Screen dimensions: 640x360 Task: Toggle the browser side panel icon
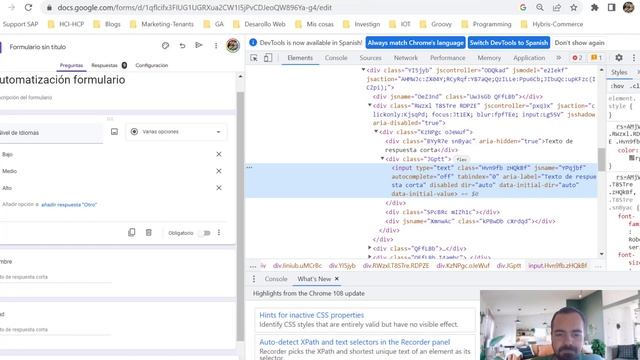coord(611,7)
